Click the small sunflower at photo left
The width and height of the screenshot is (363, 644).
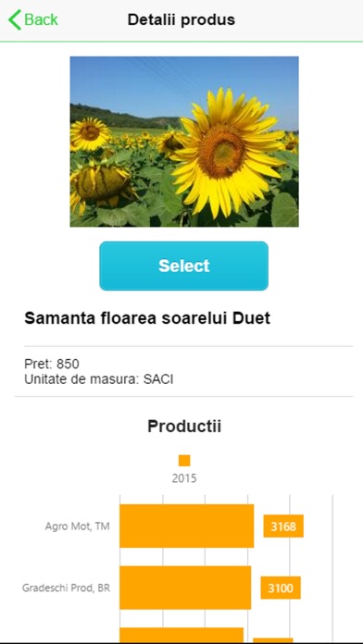coord(89,132)
